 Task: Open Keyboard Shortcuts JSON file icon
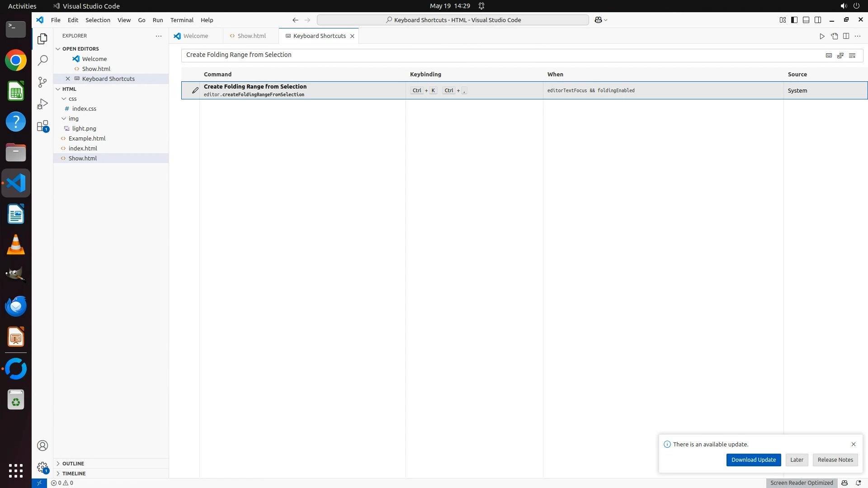coord(834,36)
